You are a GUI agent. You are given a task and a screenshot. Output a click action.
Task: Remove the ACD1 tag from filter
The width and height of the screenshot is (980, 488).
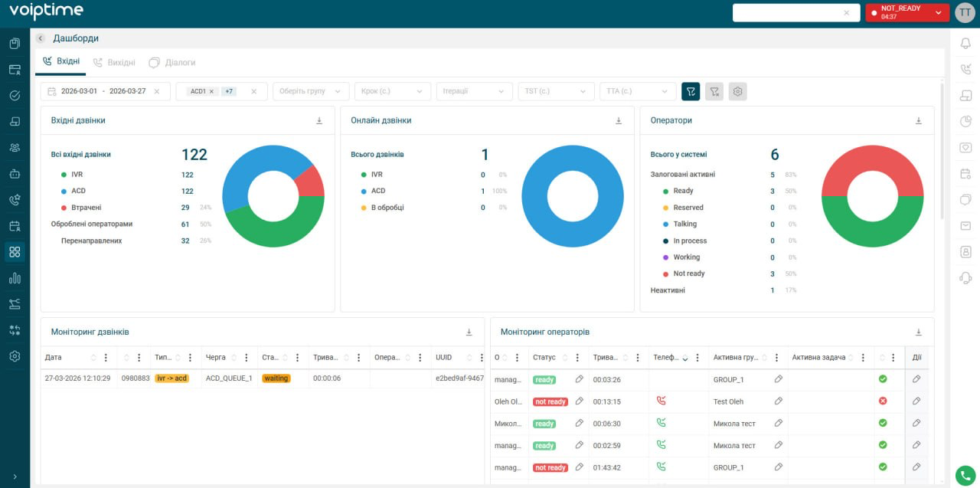pos(211,91)
